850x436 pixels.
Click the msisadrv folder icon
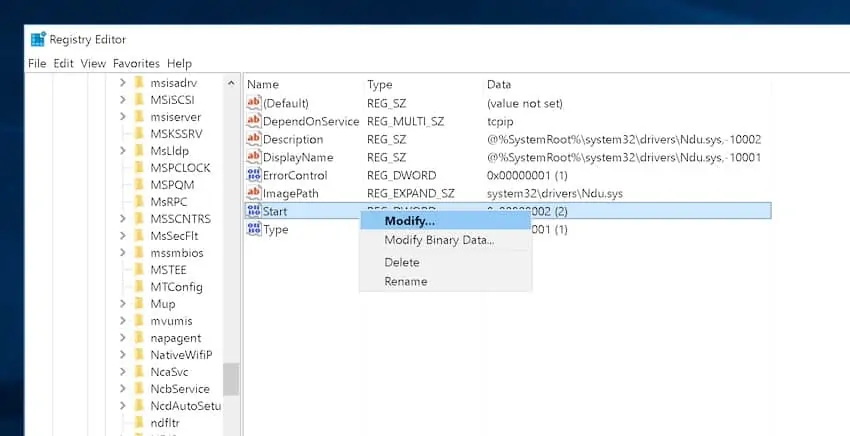139,82
